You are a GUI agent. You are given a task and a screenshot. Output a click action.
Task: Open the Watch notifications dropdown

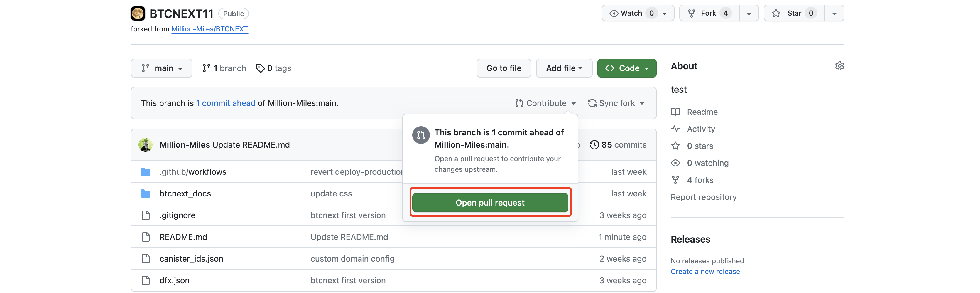coord(638,13)
